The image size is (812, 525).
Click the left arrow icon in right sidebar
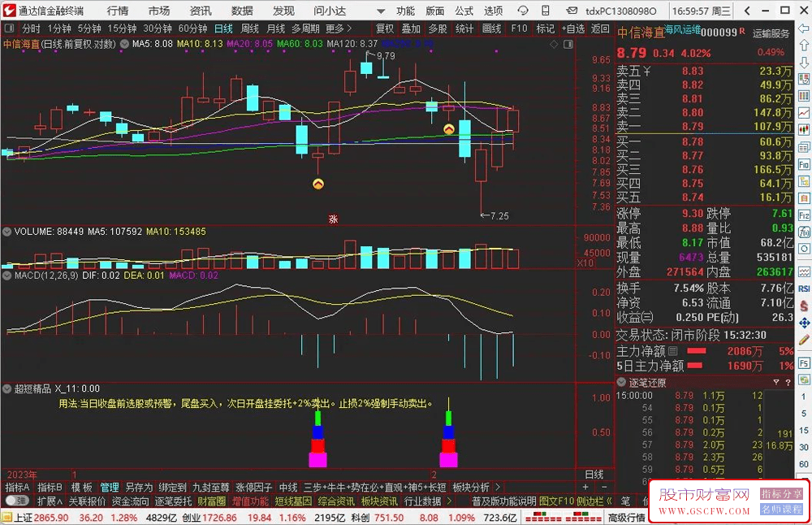804,28
